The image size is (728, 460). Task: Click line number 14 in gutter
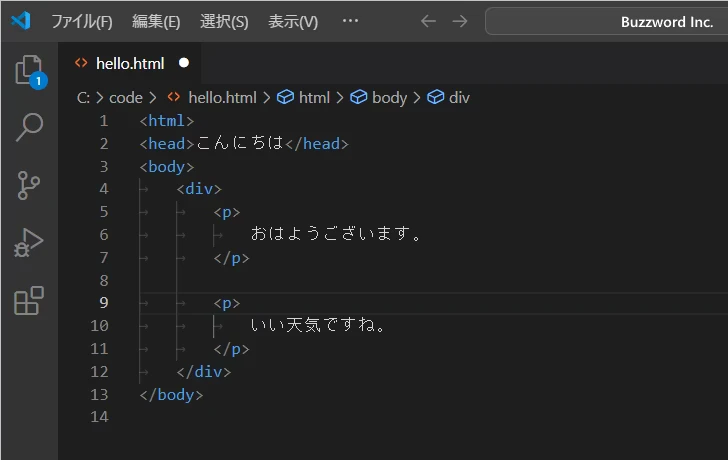click(x=99, y=417)
